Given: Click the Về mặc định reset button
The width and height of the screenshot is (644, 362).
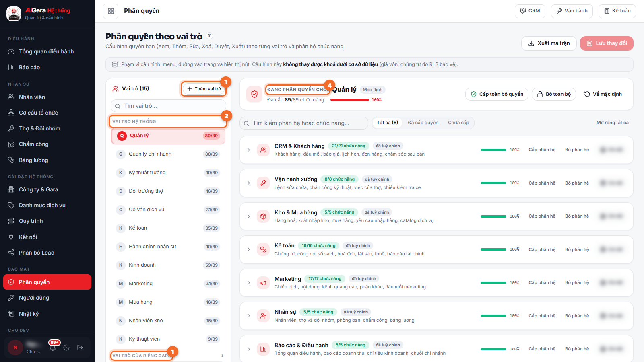Looking at the screenshot, I should click(x=603, y=94).
